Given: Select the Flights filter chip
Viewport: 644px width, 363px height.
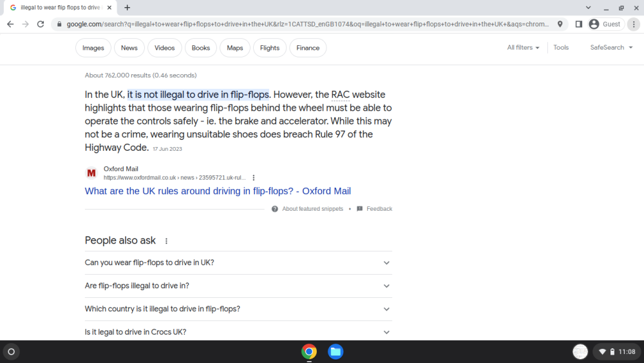Looking at the screenshot, I should pyautogui.click(x=269, y=48).
